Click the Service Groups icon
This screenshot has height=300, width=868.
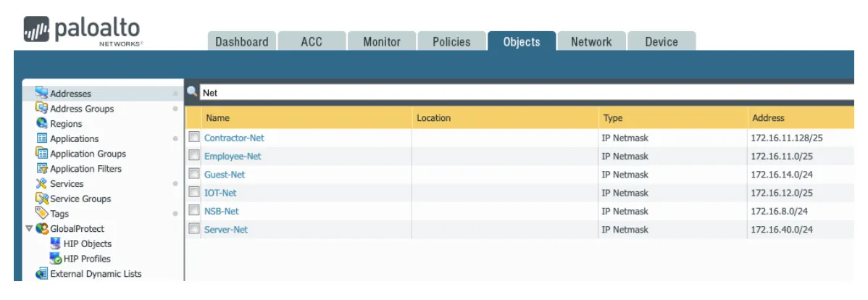coord(41,198)
